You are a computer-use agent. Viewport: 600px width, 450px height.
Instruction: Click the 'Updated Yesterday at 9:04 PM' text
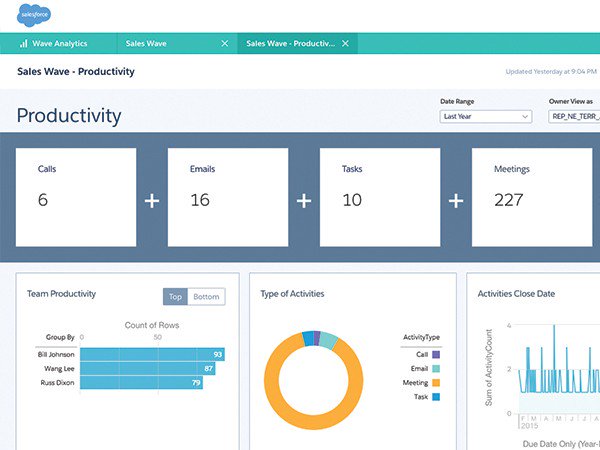tap(551, 72)
